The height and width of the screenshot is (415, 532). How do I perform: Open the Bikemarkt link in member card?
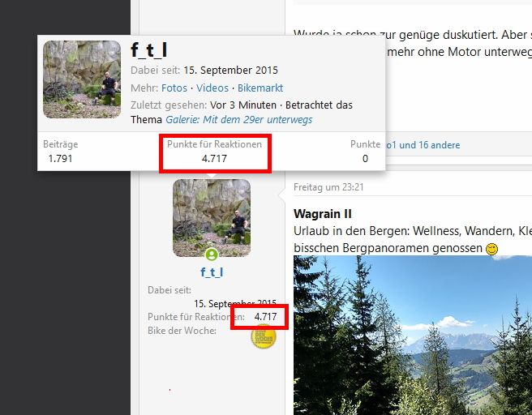click(260, 88)
